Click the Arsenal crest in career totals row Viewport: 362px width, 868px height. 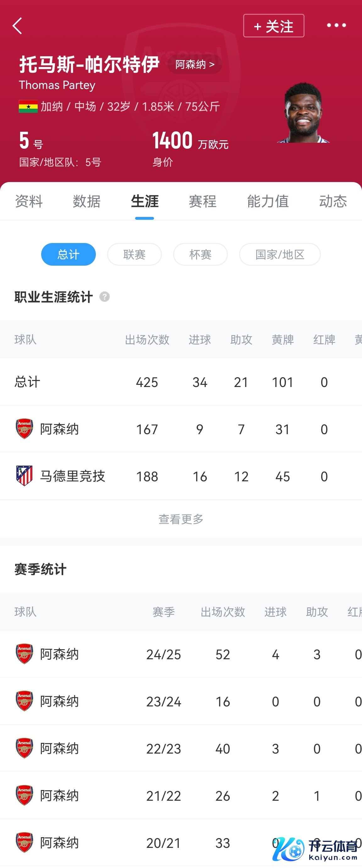pyautogui.click(x=24, y=429)
